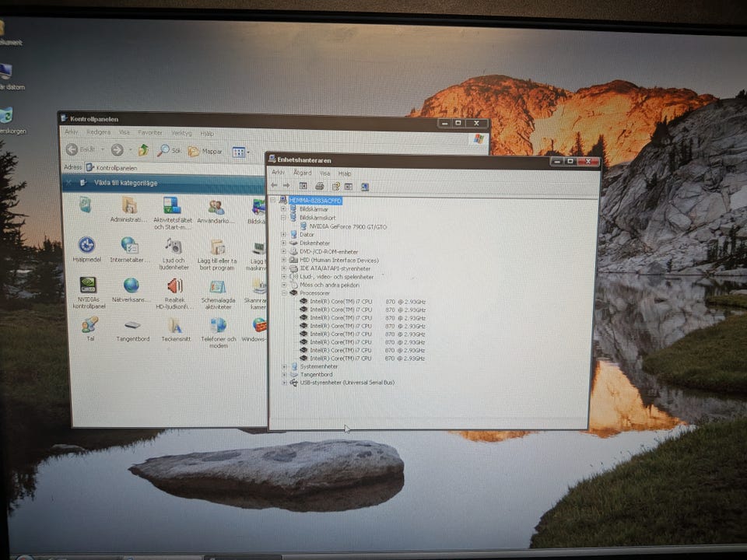The width and height of the screenshot is (747, 560).
Task: Click the Bakåt back button in Kontrollpanelen
Action: [x=81, y=149]
